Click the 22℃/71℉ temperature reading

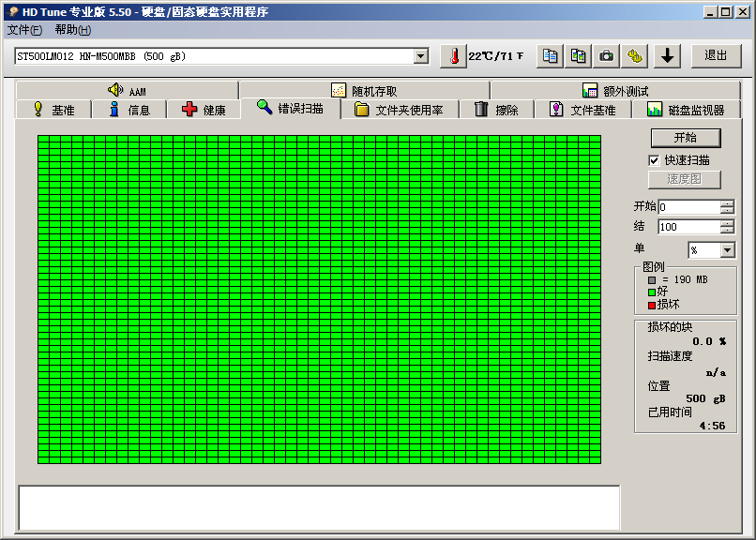(496, 56)
